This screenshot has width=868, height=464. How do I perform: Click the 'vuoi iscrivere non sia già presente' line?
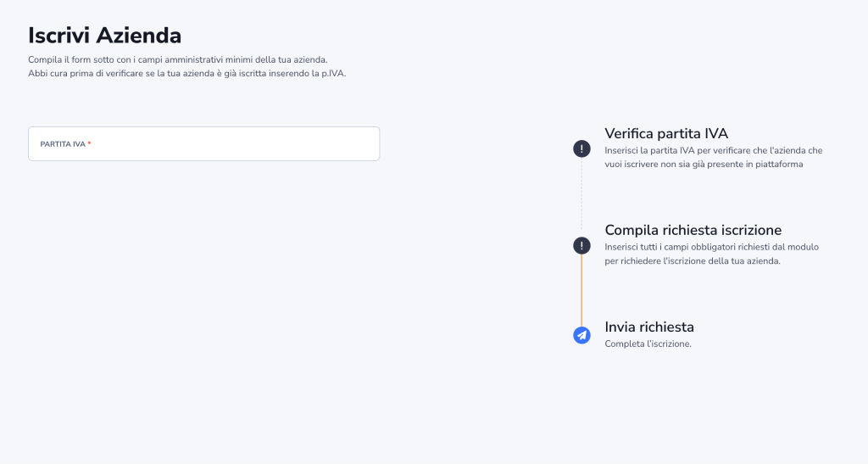(x=703, y=165)
